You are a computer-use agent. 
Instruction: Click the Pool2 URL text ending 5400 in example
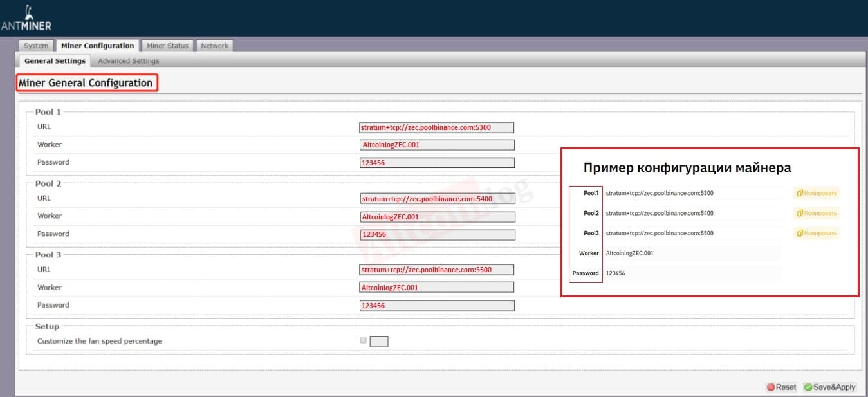660,213
